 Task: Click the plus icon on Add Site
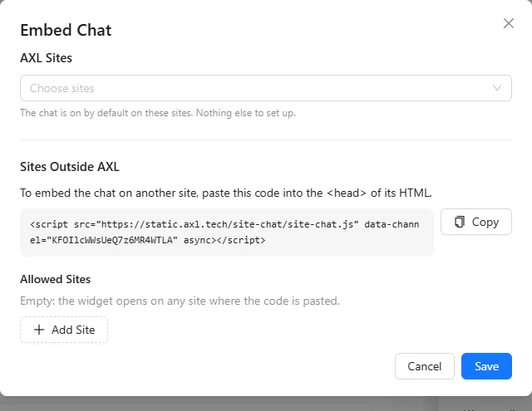[39, 330]
